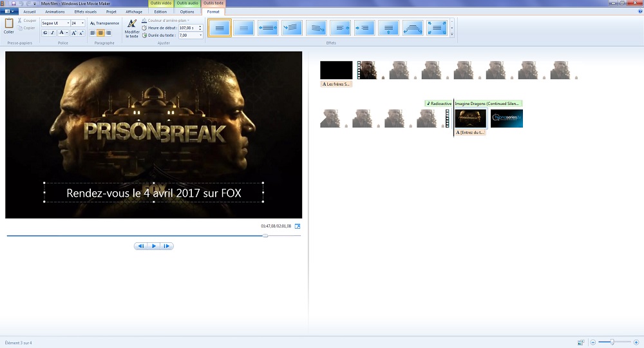Image resolution: width=644 pixels, height=348 pixels.
Task: Toggle bold (G) text formatting
Action: 45,33
